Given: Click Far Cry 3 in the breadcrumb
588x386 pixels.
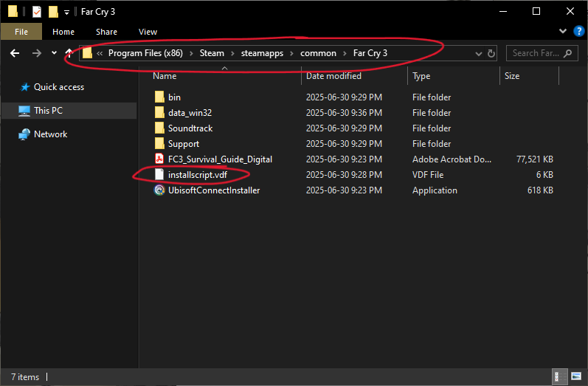Looking at the screenshot, I should coord(370,53).
